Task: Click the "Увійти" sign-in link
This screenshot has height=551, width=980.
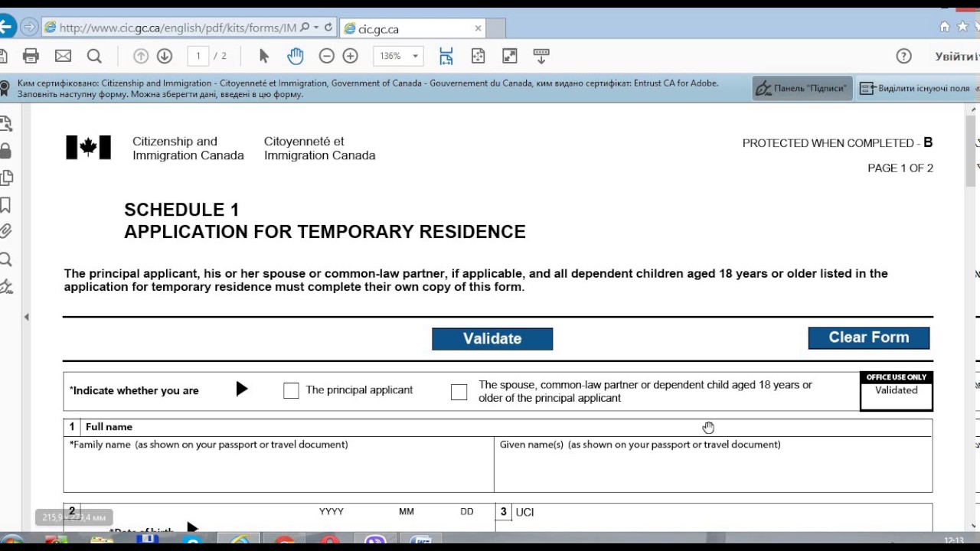Action: click(x=957, y=56)
